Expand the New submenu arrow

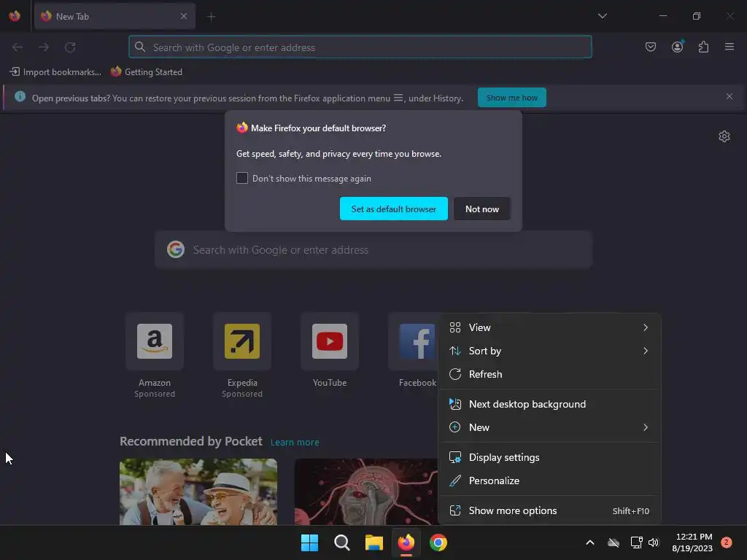[x=646, y=427]
